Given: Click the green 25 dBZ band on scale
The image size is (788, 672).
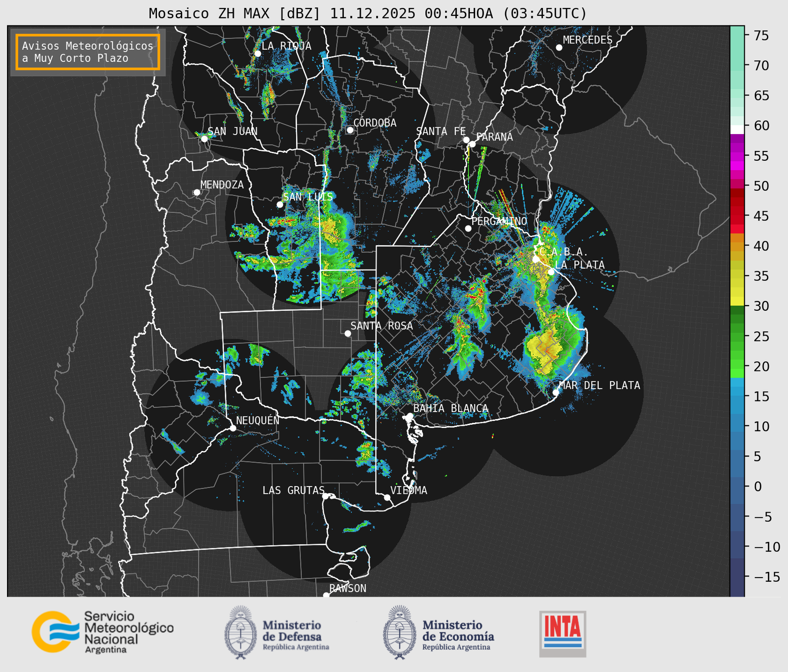Looking at the screenshot, I should tap(737, 336).
